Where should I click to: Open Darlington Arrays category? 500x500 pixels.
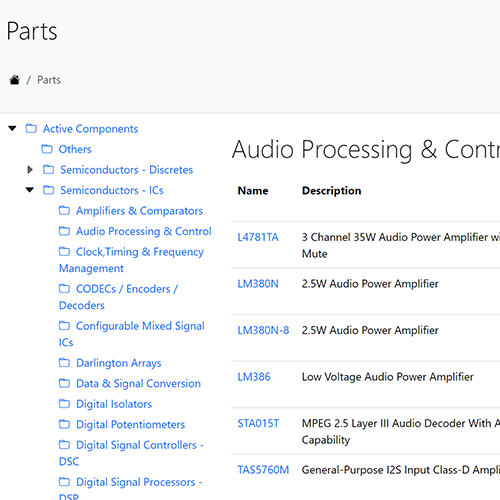(x=119, y=363)
